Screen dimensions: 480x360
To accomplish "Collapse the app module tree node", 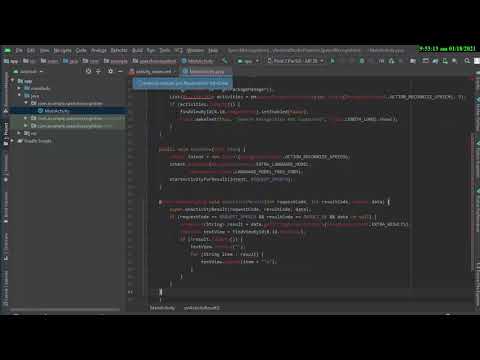I will point(13,81).
